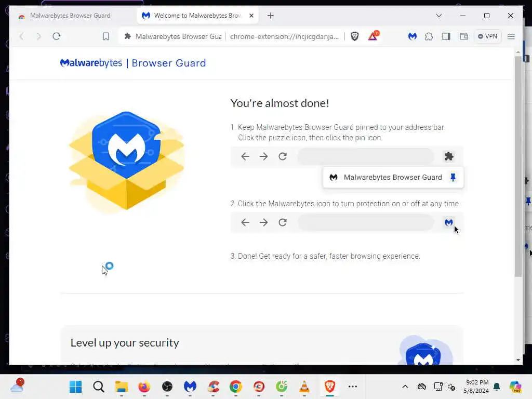Open the clock showing 9:02 PM
This screenshot has height=399, width=532.
pyautogui.click(x=476, y=387)
